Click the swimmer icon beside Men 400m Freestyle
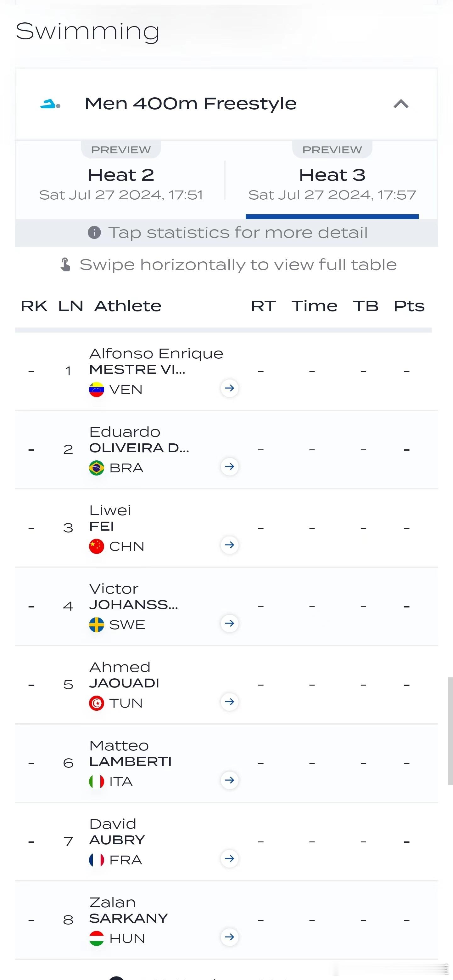This screenshot has width=453, height=980. pyautogui.click(x=50, y=104)
